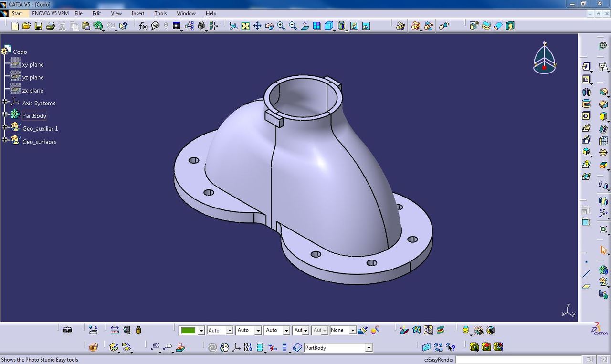Select the Mirror tool in right toolbar

603,201
